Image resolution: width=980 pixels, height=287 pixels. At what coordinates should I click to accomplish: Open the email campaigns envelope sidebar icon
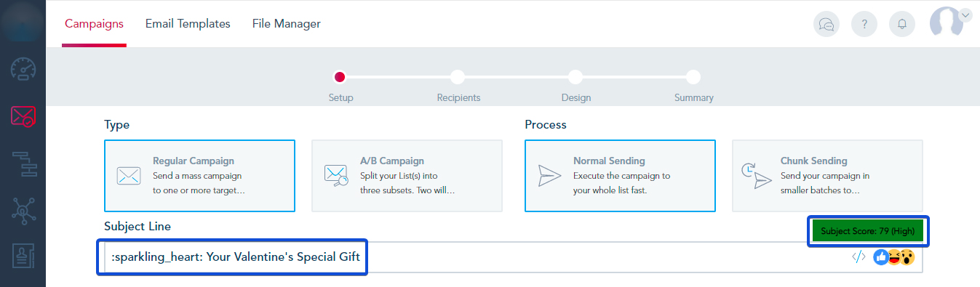click(23, 116)
